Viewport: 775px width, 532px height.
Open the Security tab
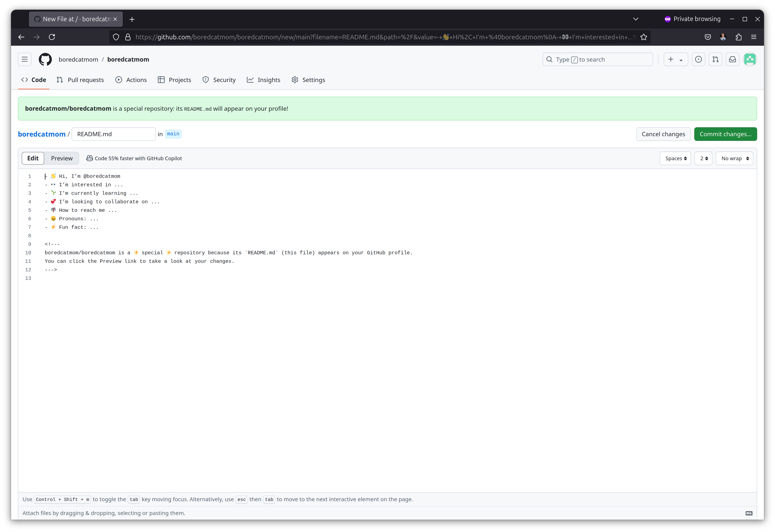(x=219, y=80)
